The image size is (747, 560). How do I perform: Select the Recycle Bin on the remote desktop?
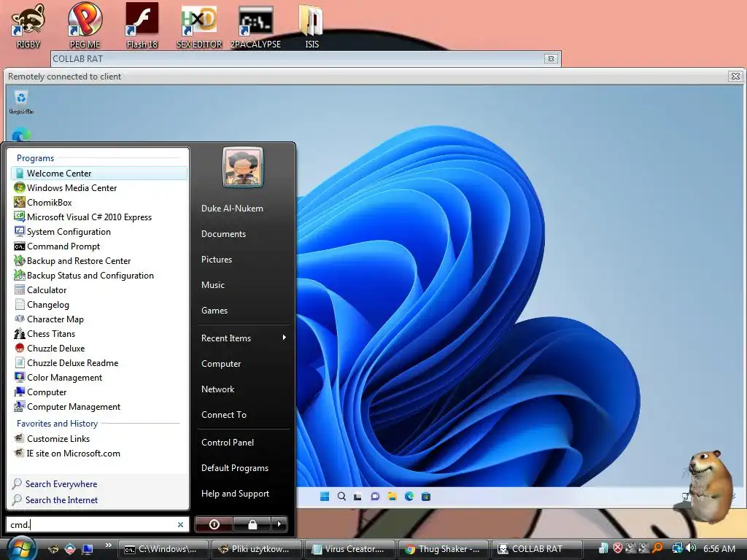[x=21, y=102]
